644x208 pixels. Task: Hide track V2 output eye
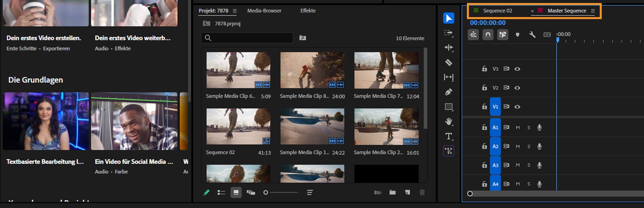pyautogui.click(x=517, y=88)
